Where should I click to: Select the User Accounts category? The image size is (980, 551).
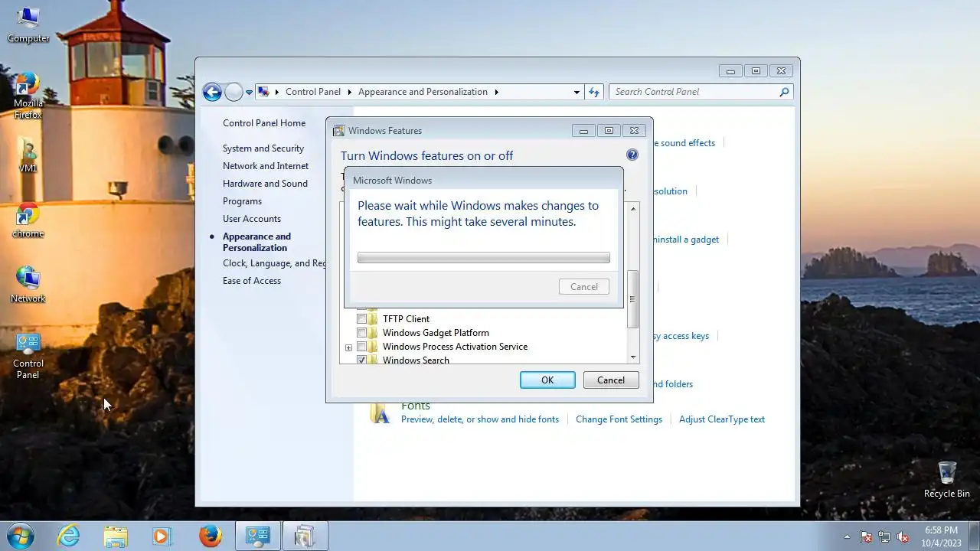coord(252,219)
